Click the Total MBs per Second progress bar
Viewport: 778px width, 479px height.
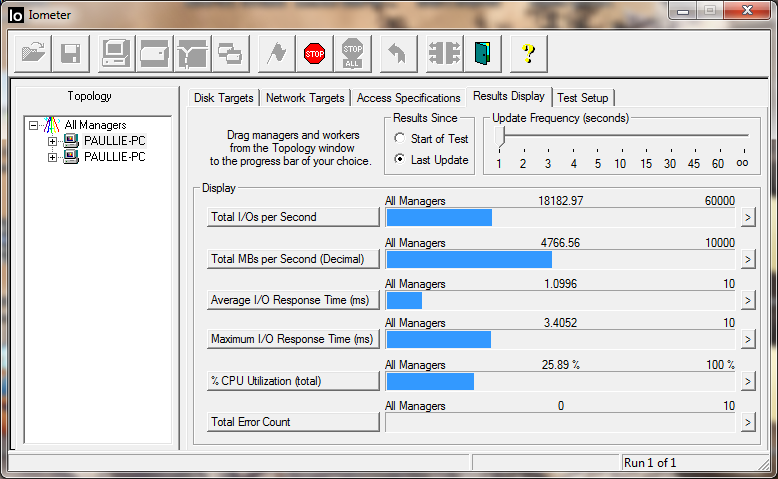[560, 260]
